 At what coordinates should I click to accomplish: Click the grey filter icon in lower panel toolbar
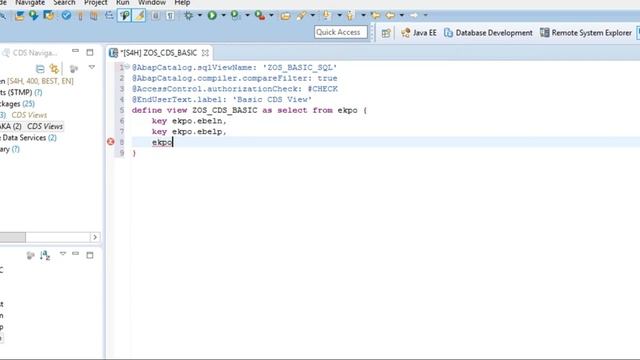coord(31,256)
